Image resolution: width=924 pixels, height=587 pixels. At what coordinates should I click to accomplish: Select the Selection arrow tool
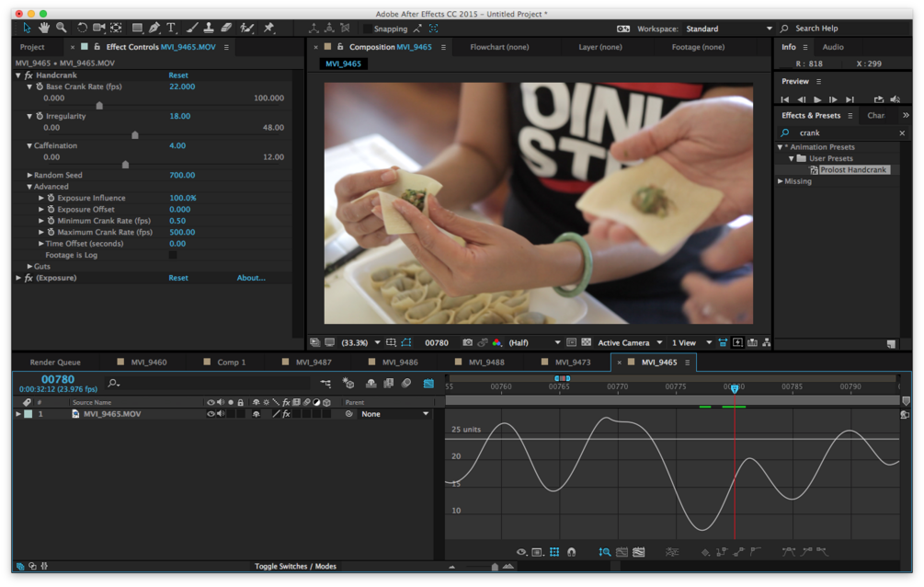click(x=27, y=28)
